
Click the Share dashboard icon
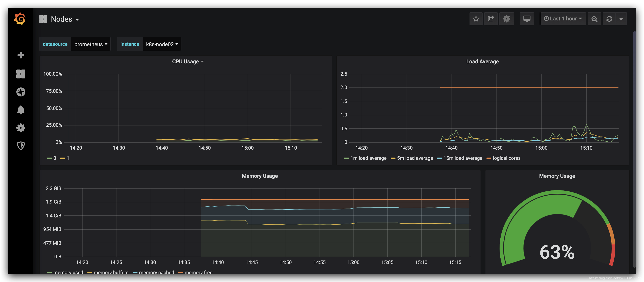(x=491, y=19)
